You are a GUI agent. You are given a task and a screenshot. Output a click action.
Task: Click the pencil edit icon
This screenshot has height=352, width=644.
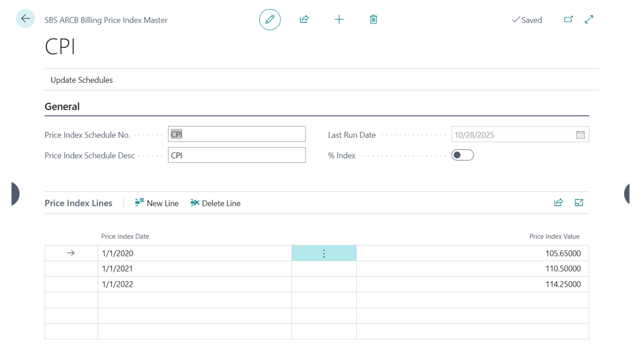click(270, 19)
